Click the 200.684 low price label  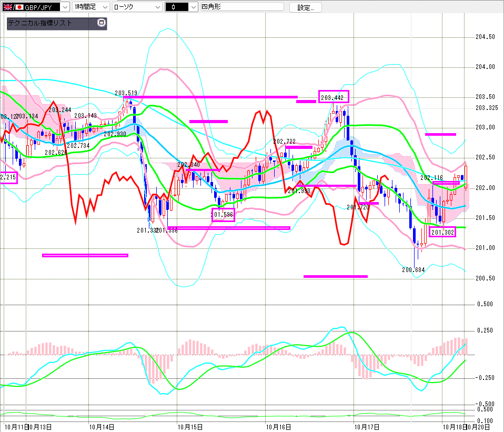pyautogui.click(x=413, y=269)
